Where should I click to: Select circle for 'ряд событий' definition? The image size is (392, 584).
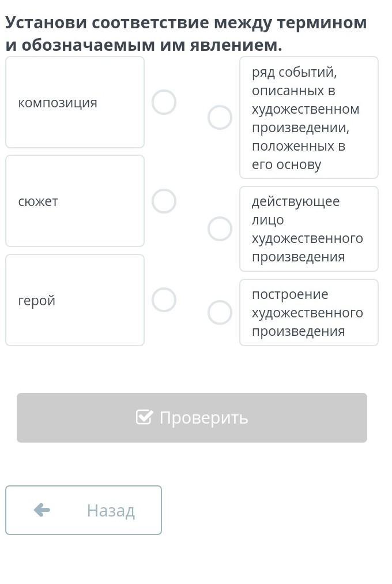(220, 118)
